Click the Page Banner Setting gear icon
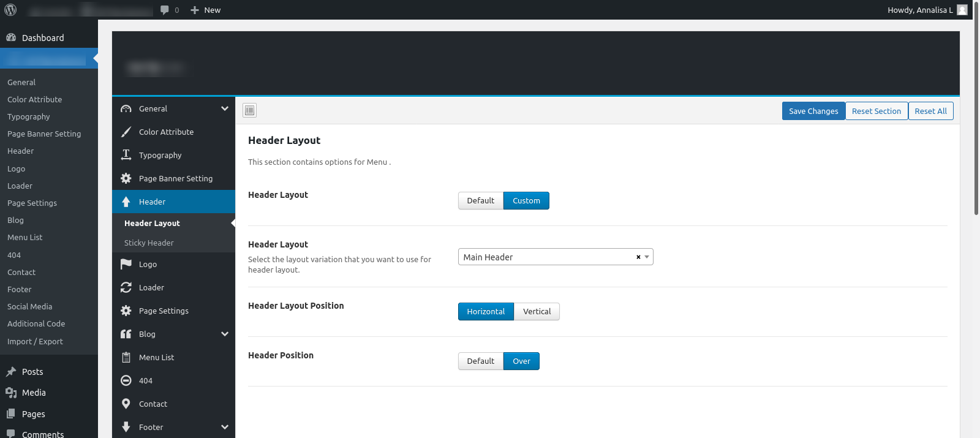This screenshot has height=438, width=980. [126, 178]
